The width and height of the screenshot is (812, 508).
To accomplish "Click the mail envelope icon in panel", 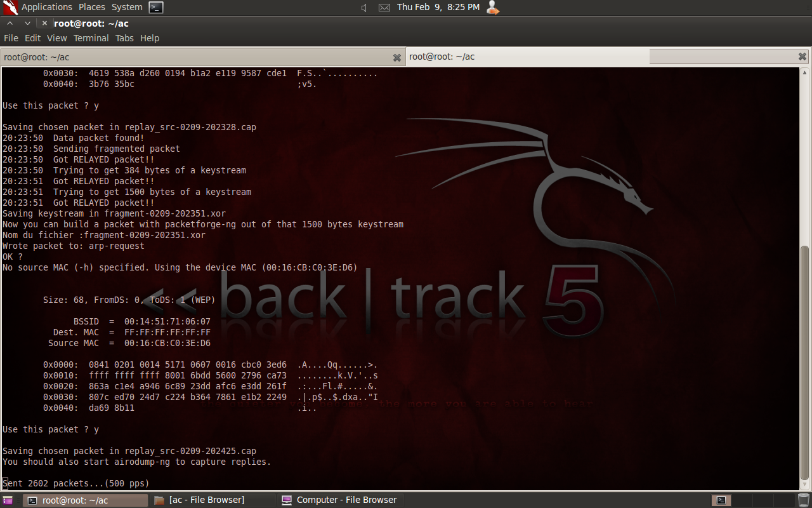I will pyautogui.click(x=384, y=8).
